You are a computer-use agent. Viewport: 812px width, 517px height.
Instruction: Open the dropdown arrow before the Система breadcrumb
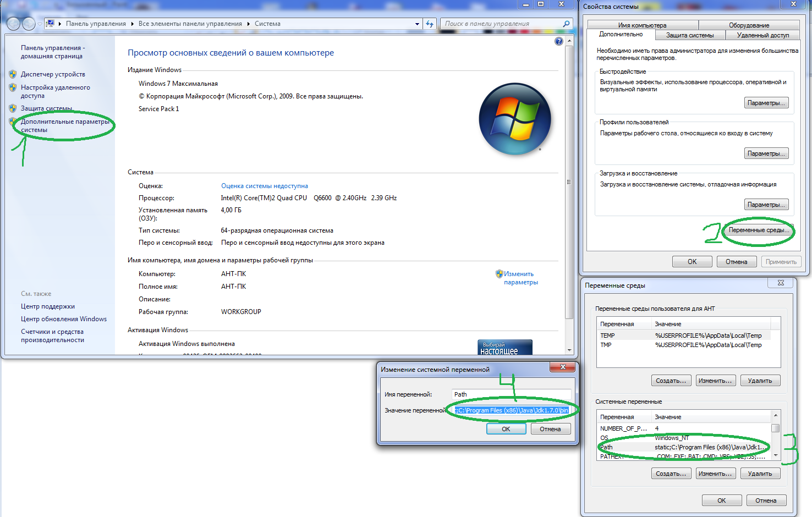(x=249, y=24)
